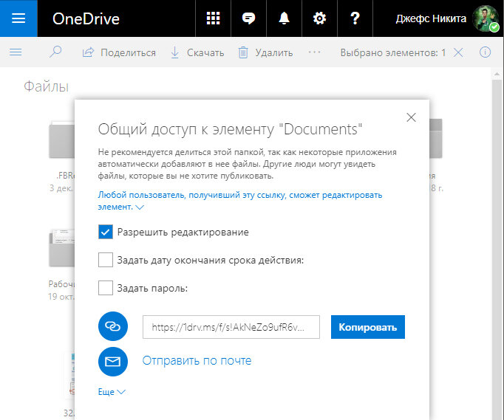Expand the Еще options
504x420 pixels.
click(112, 392)
